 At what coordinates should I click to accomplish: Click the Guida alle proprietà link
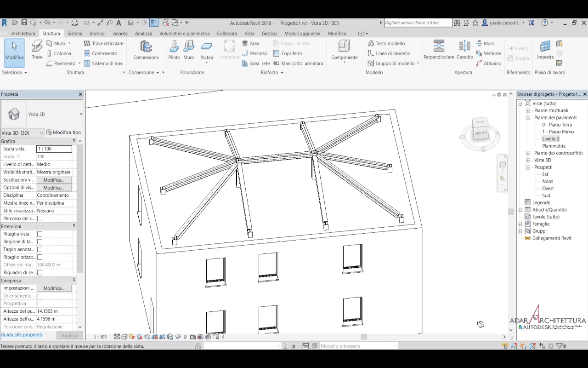click(x=21, y=335)
